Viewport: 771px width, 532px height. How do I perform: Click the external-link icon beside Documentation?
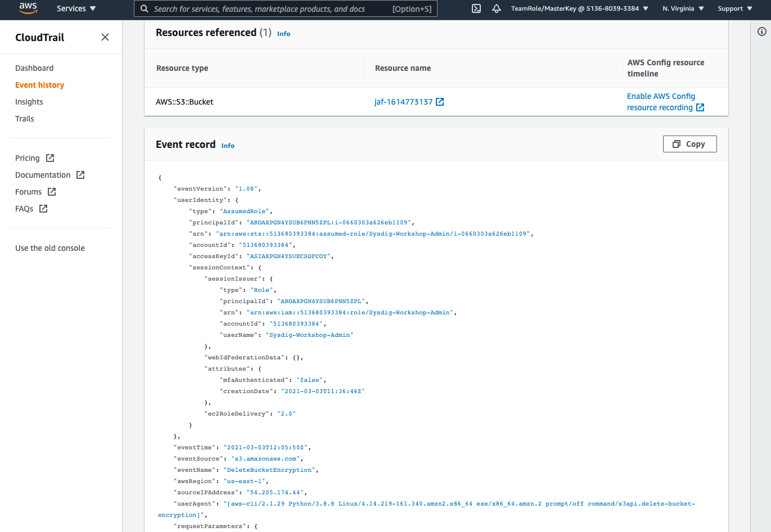tap(80, 175)
